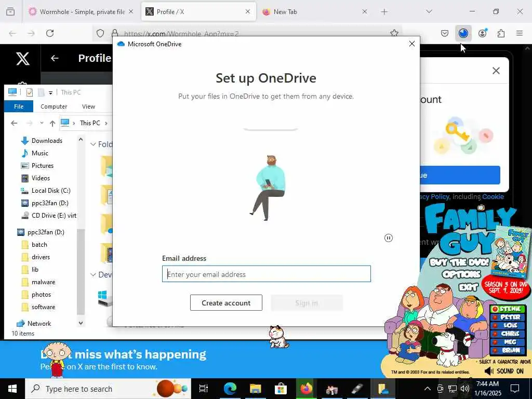
Task: Open Task View on the taskbar
Action: 204,389
